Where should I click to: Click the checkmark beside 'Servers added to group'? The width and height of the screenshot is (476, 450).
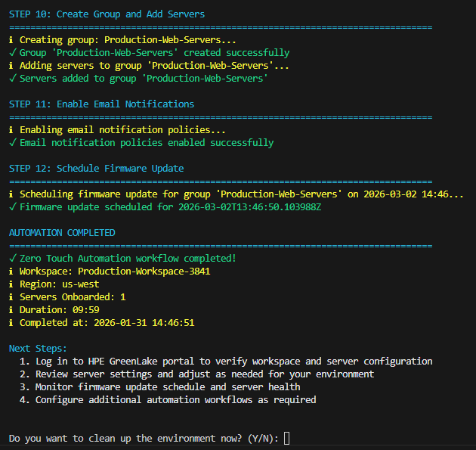(x=11, y=79)
